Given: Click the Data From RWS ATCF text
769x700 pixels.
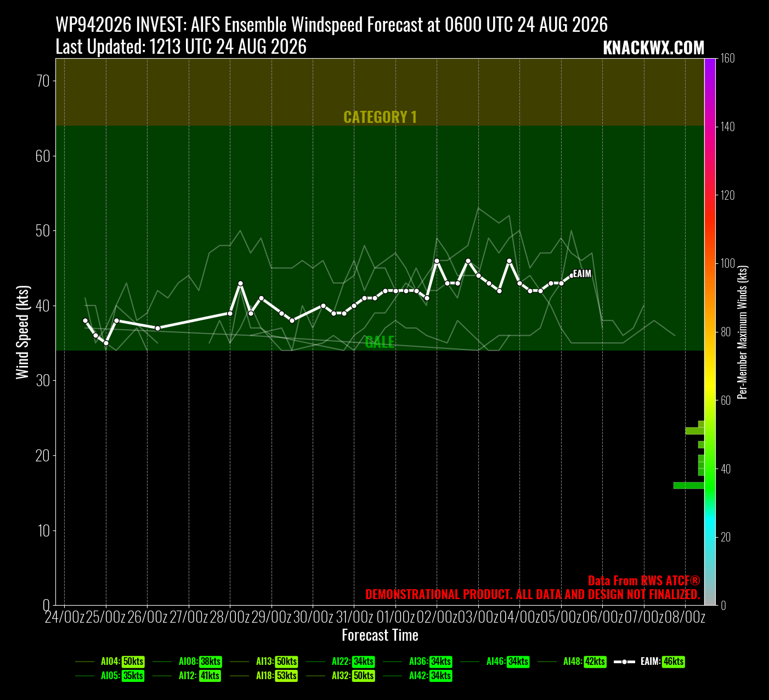Looking at the screenshot, I should point(644,581).
